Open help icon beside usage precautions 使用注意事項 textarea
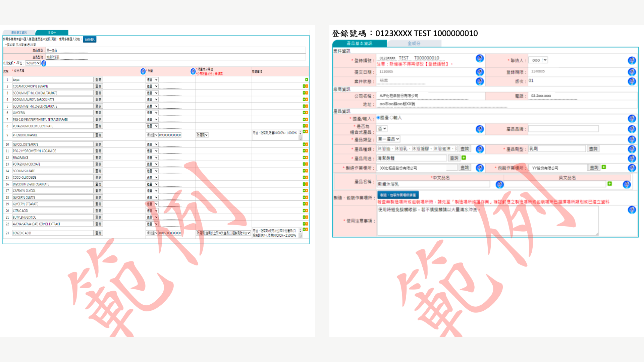The width and height of the screenshot is (644, 362). coord(632,210)
